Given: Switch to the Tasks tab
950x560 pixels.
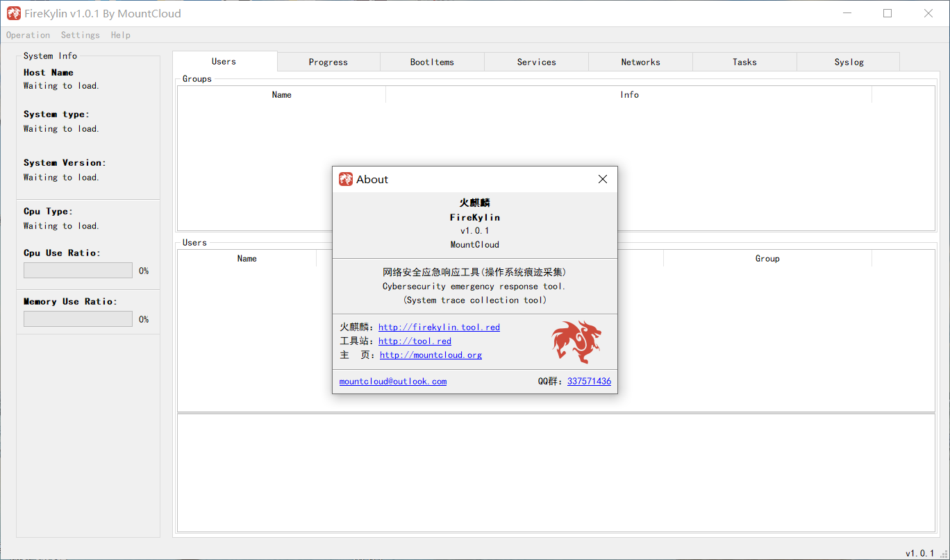Looking at the screenshot, I should click(744, 62).
